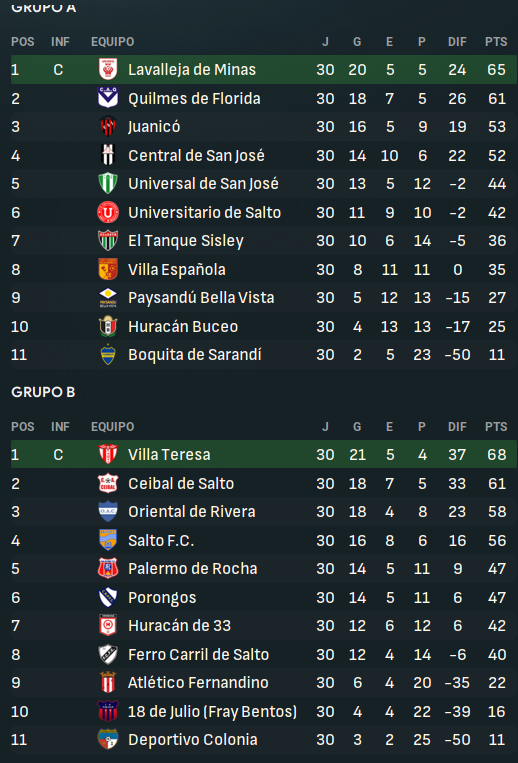The width and height of the screenshot is (518, 763).
Task: Sort Grupo A by PTS column header
Action: [496, 42]
